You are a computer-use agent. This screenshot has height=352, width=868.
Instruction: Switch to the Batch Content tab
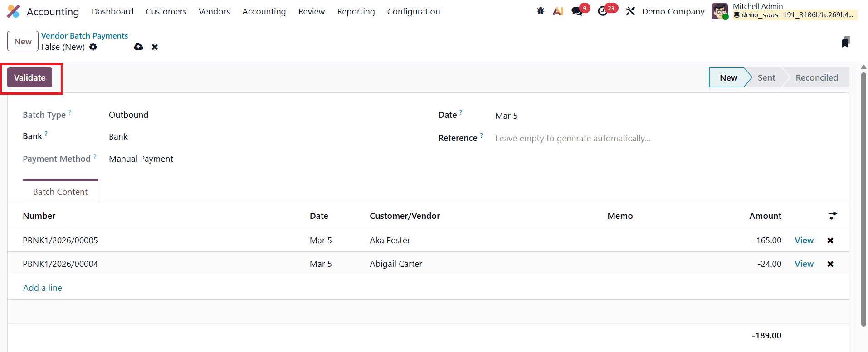(60, 192)
